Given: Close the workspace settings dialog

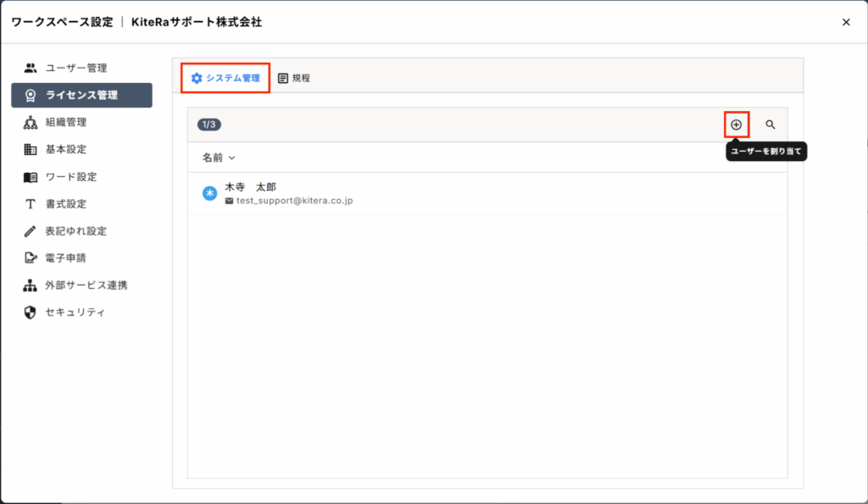Looking at the screenshot, I should [x=845, y=22].
